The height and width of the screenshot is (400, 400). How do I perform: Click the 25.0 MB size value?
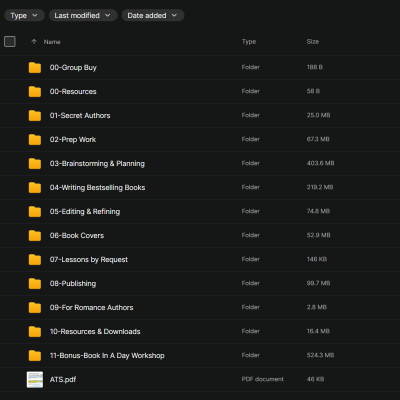pos(318,115)
